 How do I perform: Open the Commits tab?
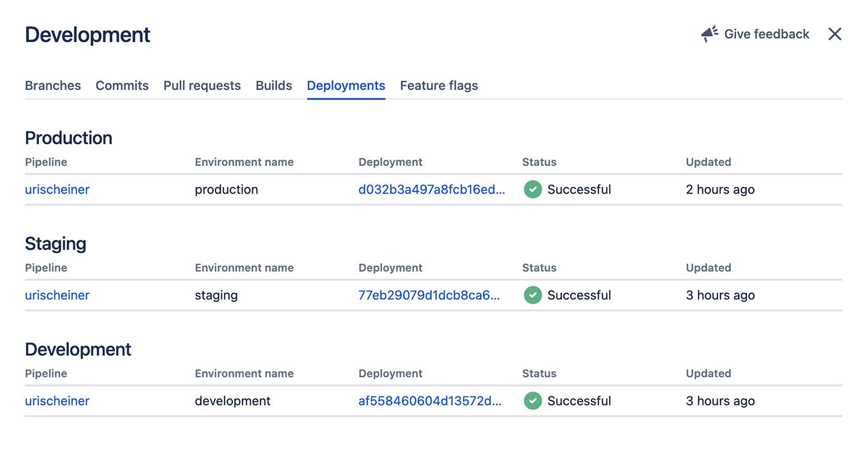122,86
